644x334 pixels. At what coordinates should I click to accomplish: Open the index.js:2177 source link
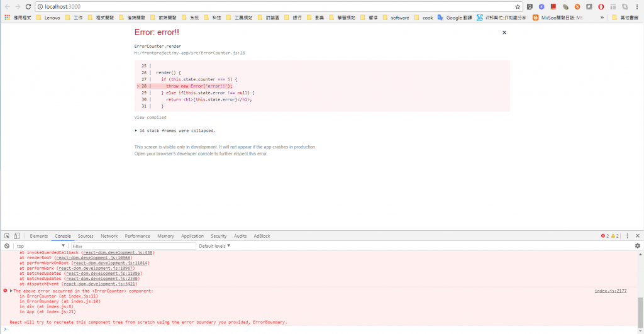click(x=610, y=291)
